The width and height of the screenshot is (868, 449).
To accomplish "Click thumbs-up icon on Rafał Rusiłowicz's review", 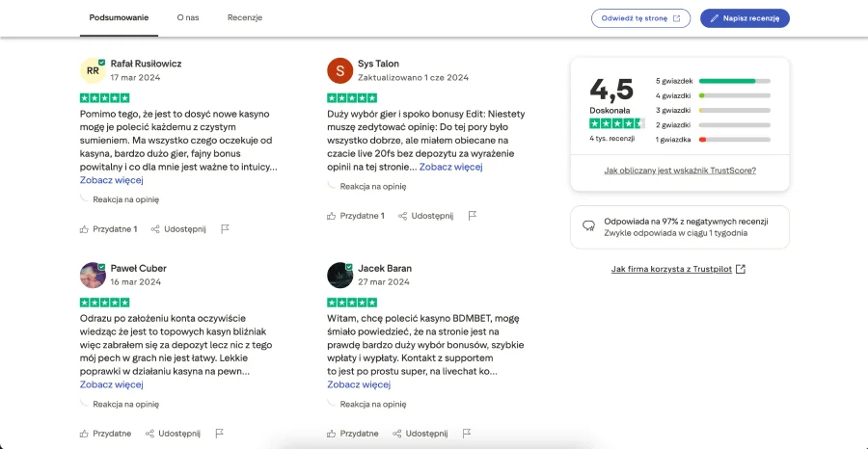I will [x=84, y=229].
